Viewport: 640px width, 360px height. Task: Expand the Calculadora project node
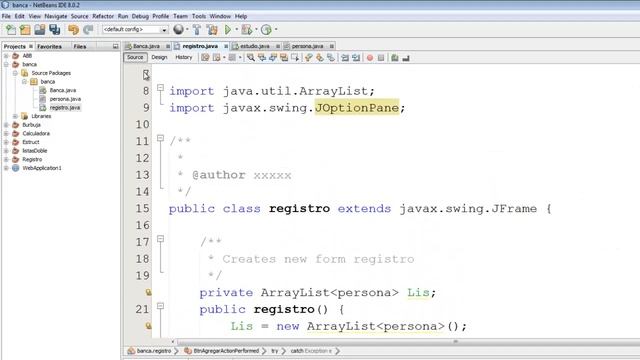[x=6, y=133]
